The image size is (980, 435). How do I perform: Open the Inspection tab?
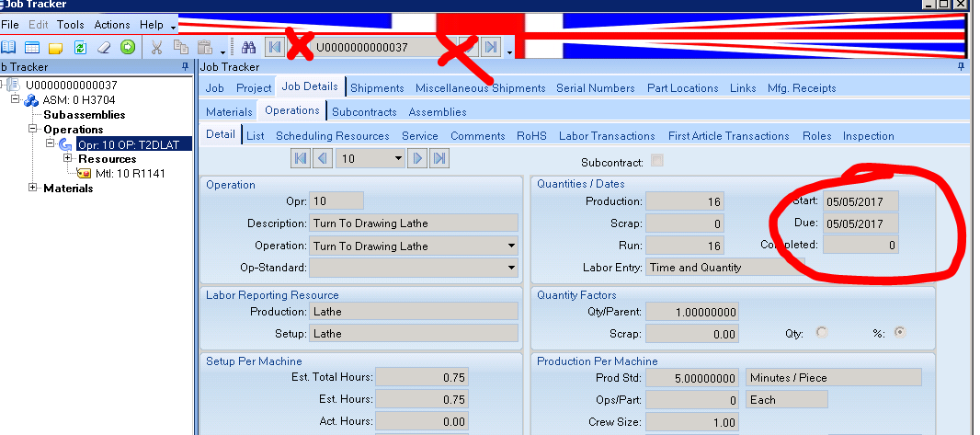pos(868,135)
